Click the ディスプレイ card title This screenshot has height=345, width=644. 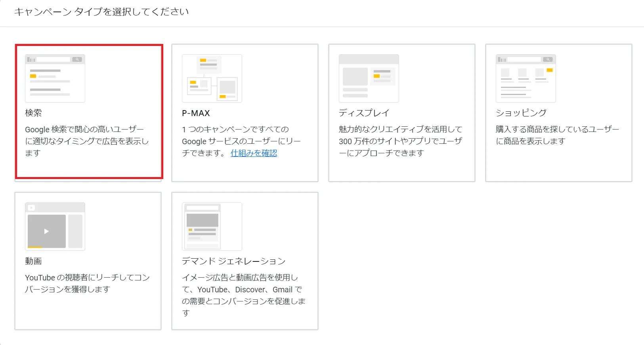pos(364,113)
